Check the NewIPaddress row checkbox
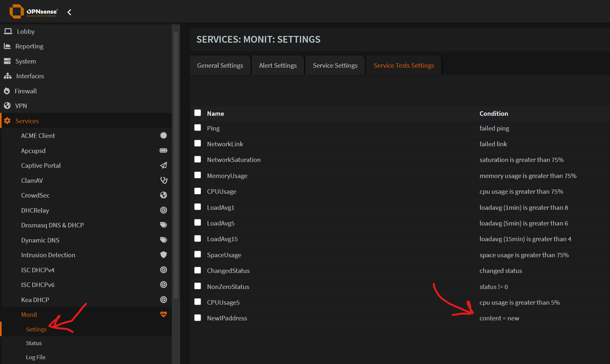 tap(197, 317)
